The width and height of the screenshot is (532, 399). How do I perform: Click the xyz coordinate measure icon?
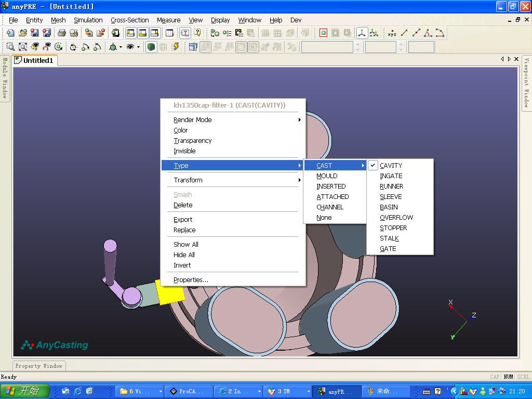pyautogui.click(x=392, y=33)
